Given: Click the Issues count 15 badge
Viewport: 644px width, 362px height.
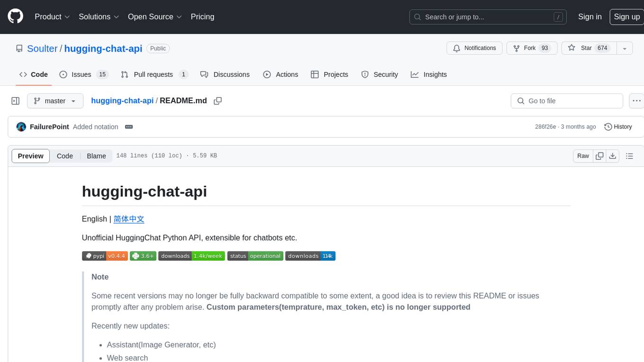Looking at the screenshot, I should pos(102,74).
